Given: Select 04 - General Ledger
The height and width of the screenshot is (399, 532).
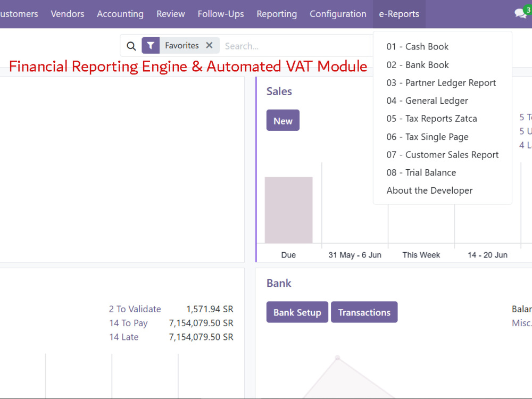Looking at the screenshot, I should (x=443, y=101).
